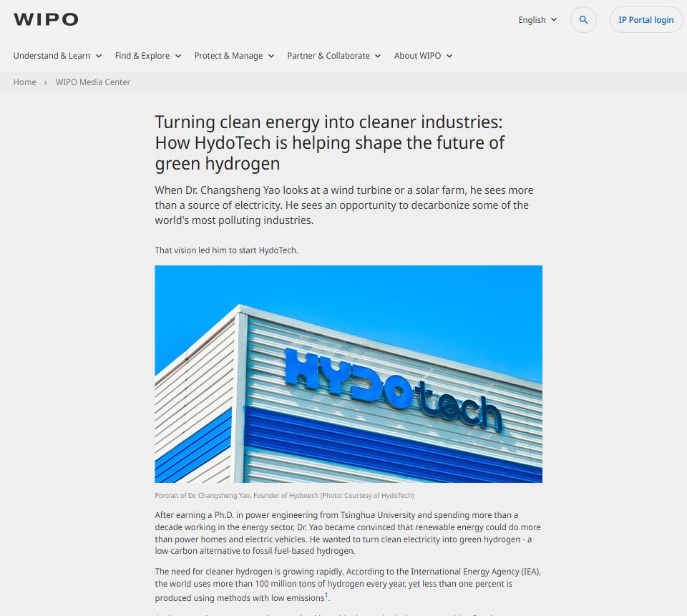Expand the Find & Explore menu

pos(148,56)
